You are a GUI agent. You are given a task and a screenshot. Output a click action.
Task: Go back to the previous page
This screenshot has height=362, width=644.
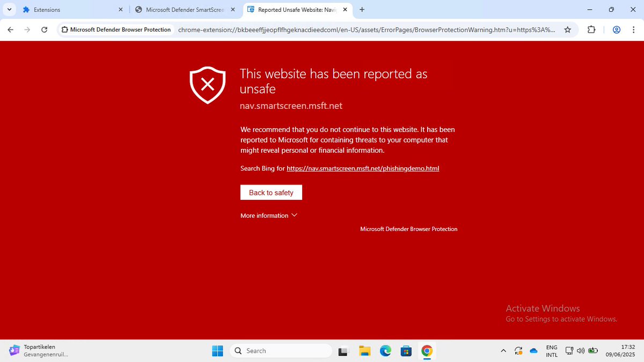coord(10,29)
